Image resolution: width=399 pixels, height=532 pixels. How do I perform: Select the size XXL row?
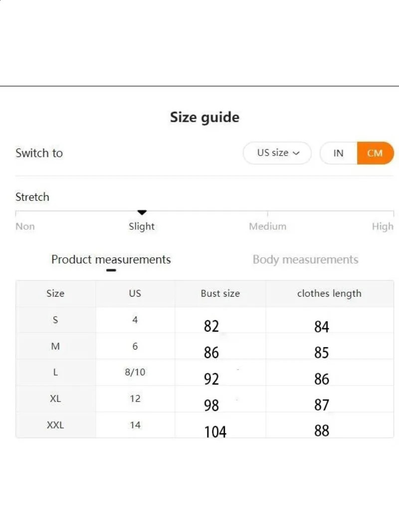55,425
